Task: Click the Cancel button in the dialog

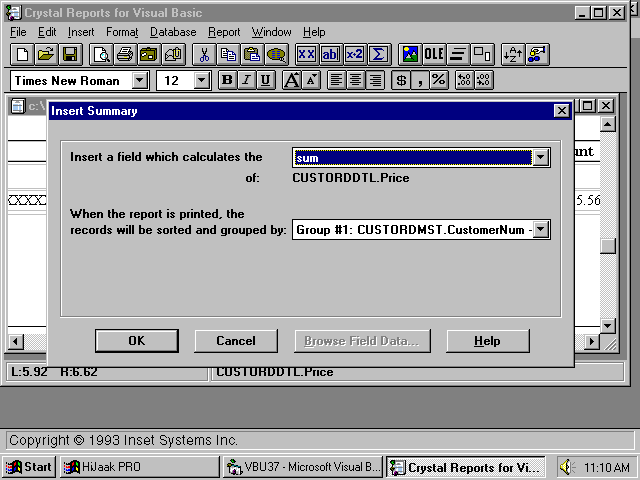Action: pyautogui.click(x=236, y=341)
